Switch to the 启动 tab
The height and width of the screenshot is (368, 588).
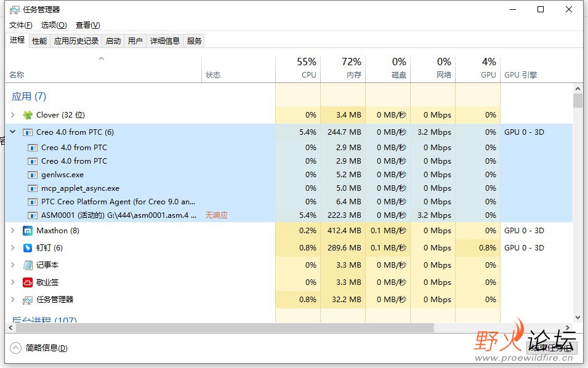point(113,41)
